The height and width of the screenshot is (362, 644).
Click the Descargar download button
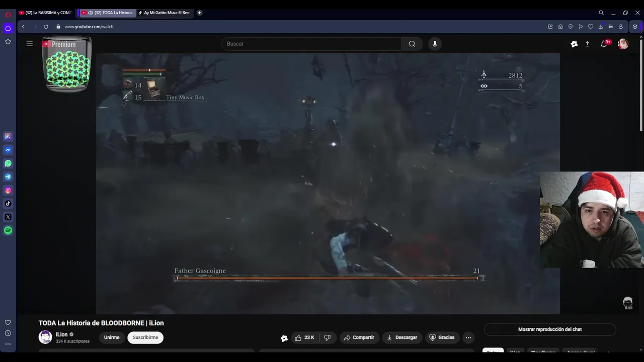coord(402,337)
